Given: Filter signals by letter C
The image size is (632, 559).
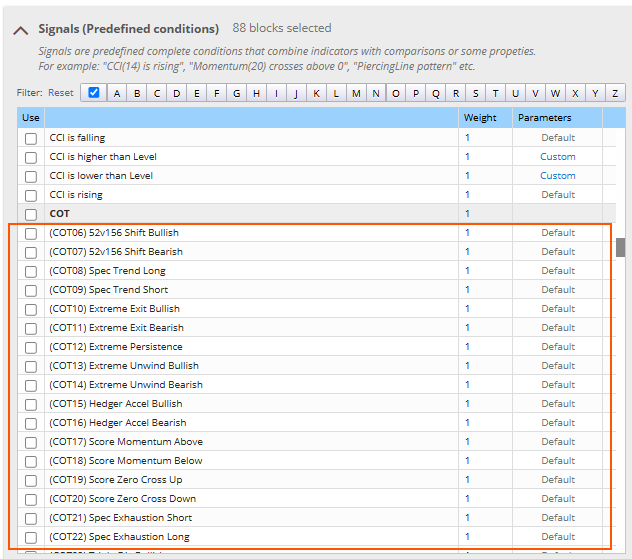Looking at the screenshot, I should point(157,94).
